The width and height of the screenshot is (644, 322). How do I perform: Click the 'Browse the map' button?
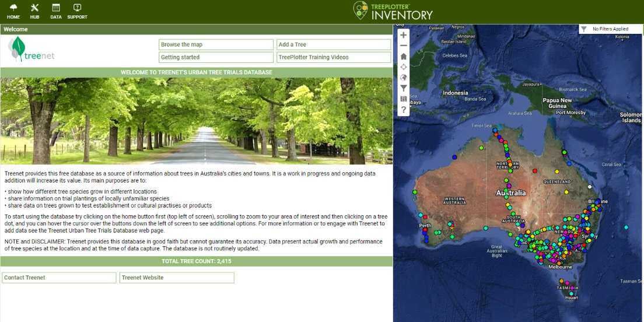(216, 45)
